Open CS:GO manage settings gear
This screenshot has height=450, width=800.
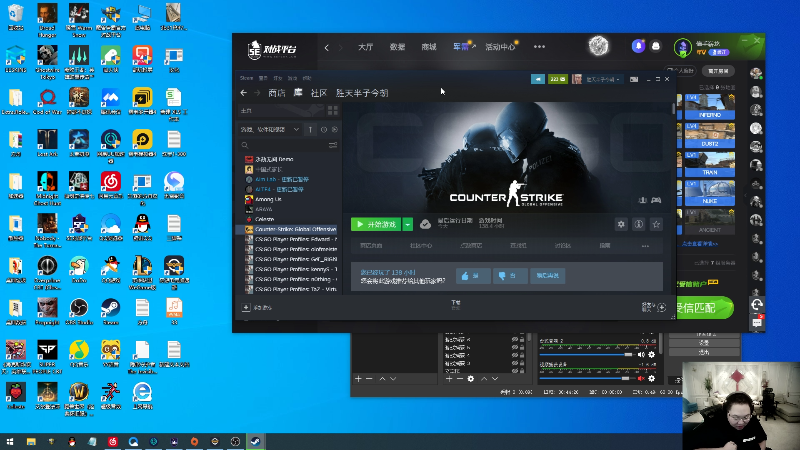(621, 224)
